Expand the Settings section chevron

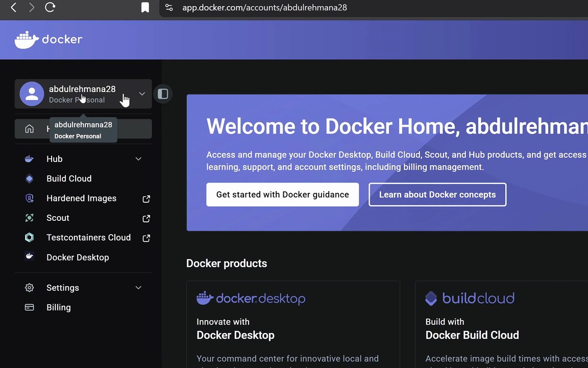[x=138, y=288]
